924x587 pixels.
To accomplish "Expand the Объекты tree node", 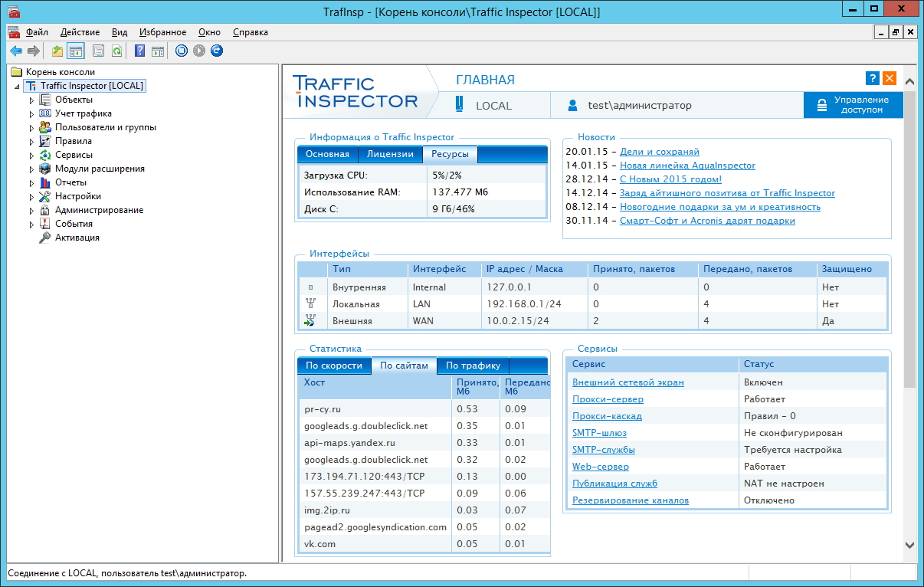I will tap(31, 100).
